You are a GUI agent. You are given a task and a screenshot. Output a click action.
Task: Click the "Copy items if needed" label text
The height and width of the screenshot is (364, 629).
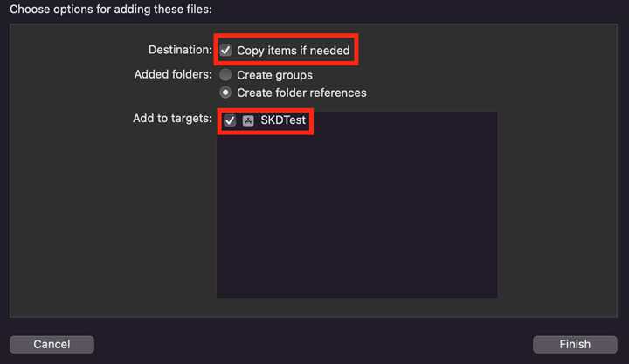coord(293,51)
